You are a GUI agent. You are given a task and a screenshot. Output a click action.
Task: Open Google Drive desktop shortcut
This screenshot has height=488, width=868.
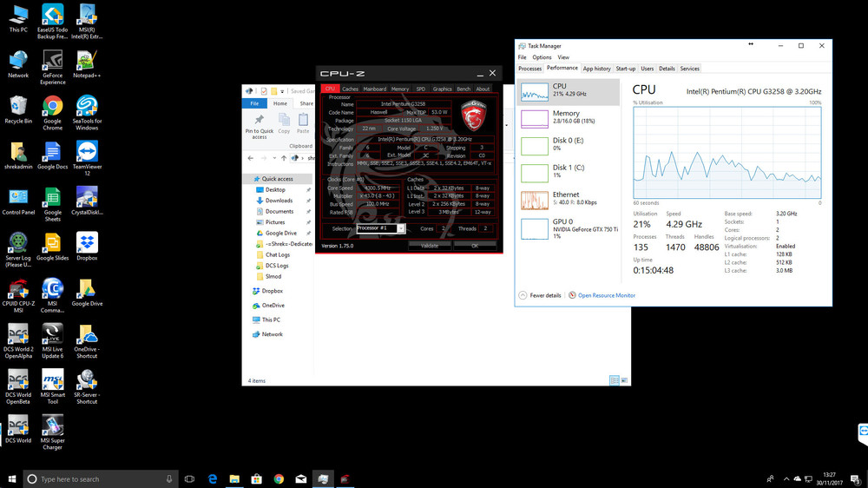pos(87,293)
